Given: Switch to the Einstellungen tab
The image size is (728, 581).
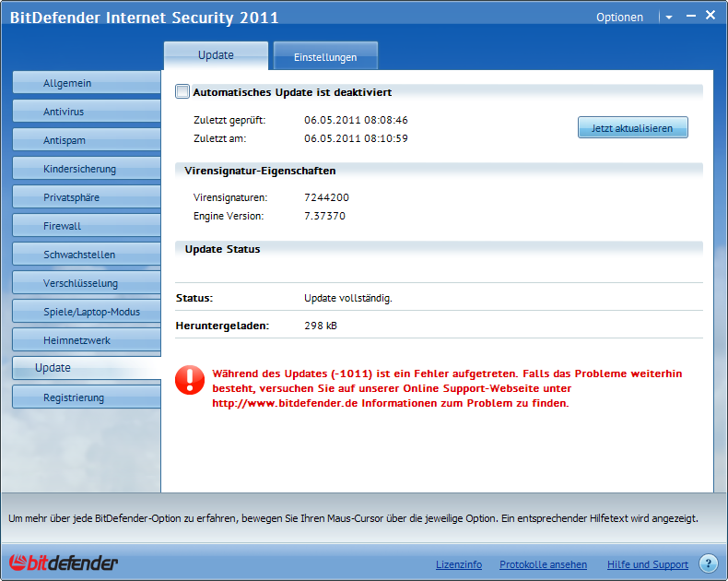Looking at the screenshot, I should [325, 56].
